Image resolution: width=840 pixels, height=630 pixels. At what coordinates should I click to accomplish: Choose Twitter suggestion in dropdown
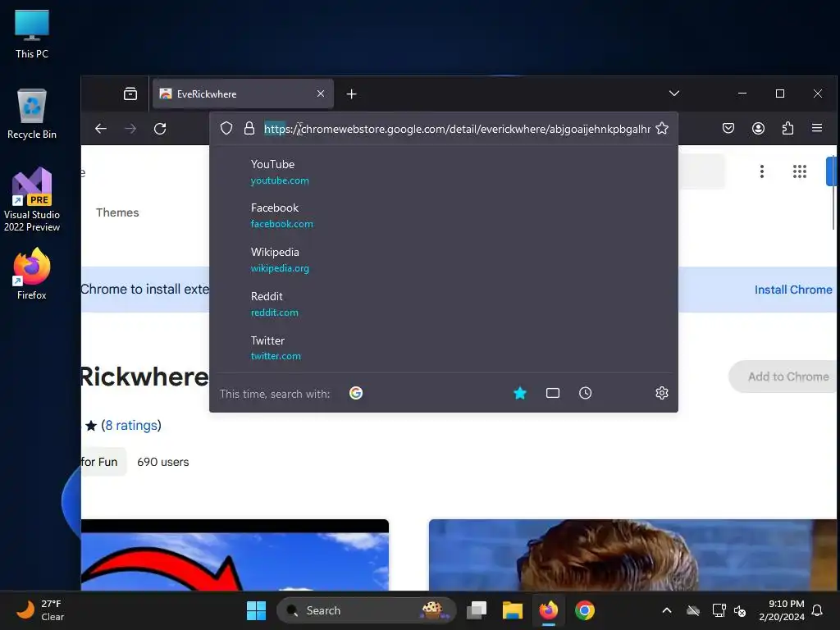(444, 348)
